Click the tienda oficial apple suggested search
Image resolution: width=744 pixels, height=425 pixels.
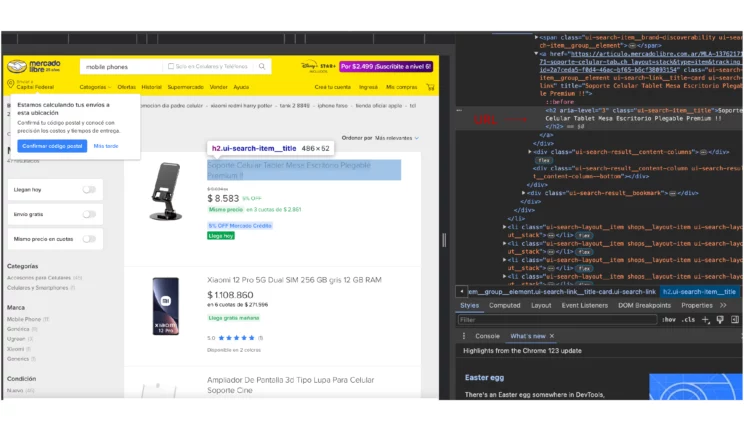coord(379,106)
